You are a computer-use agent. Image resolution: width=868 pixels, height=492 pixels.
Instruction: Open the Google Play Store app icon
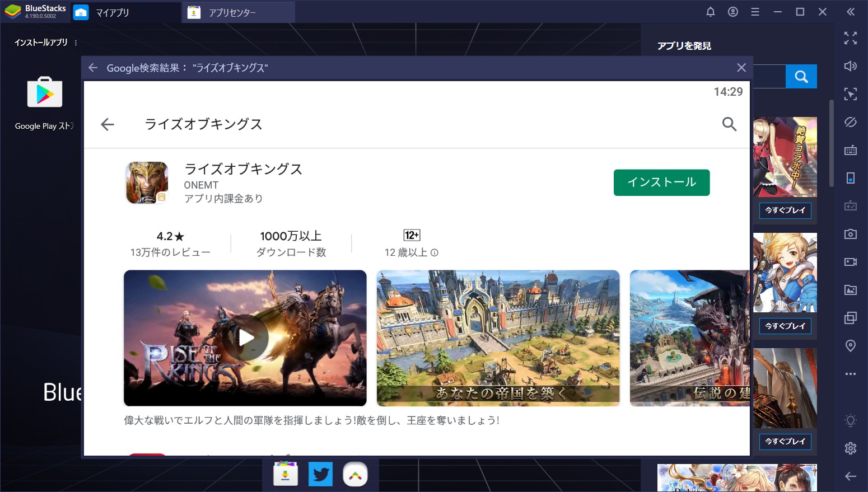[45, 92]
